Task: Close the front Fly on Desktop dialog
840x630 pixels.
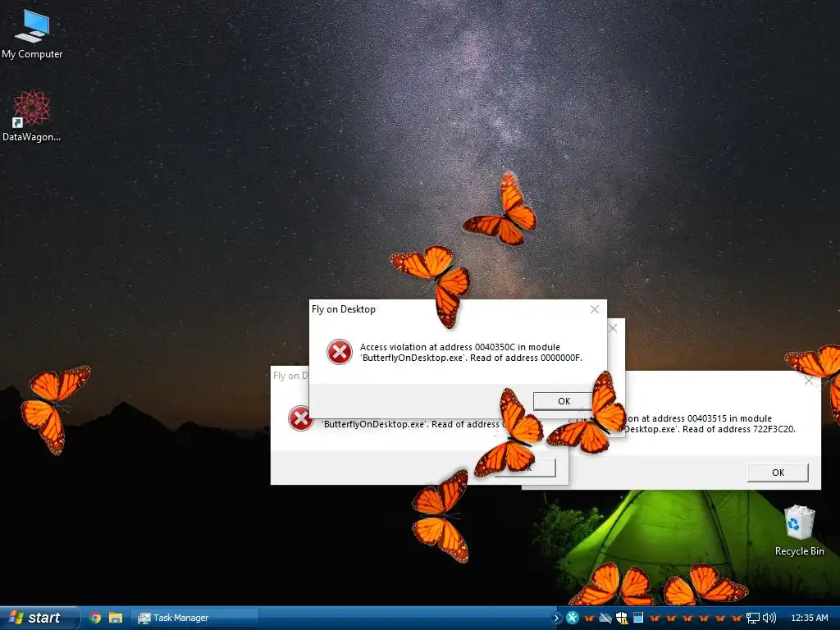Action: click(594, 309)
